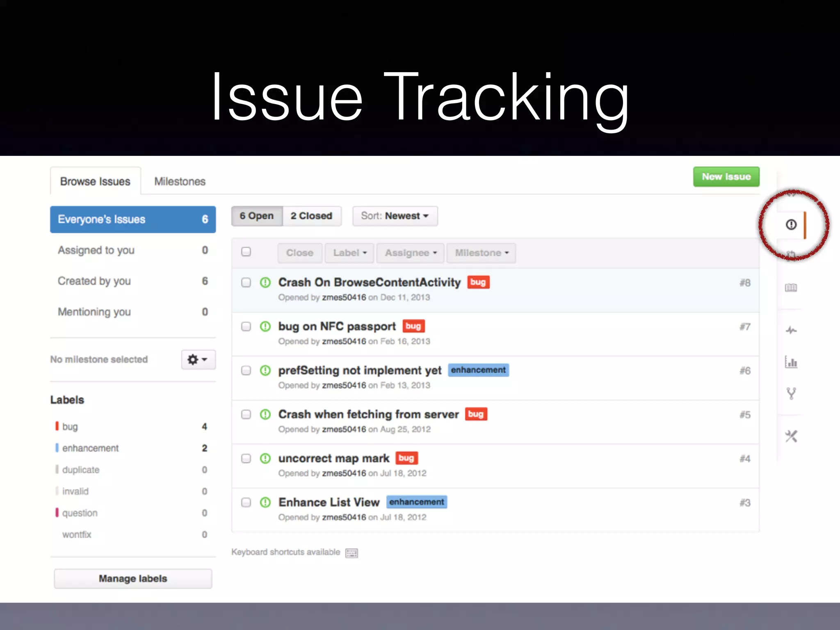Image resolution: width=840 pixels, height=630 pixels.
Task: Click bug tag on uncorrect map mark
Action: point(406,458)
